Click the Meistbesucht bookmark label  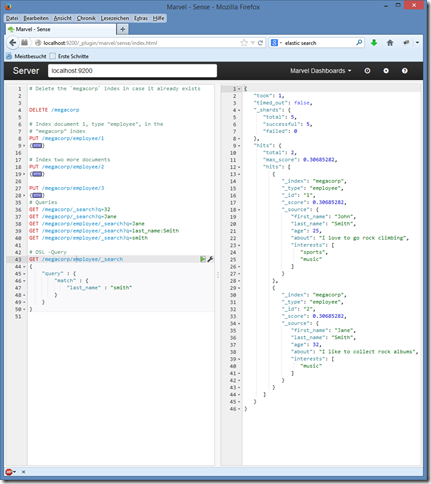coord(30,56)
